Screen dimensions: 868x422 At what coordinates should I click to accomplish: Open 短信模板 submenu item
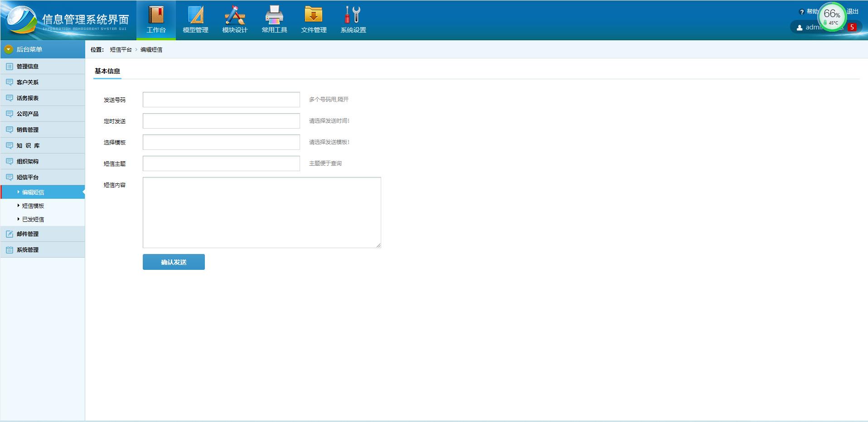pos(33,206)
